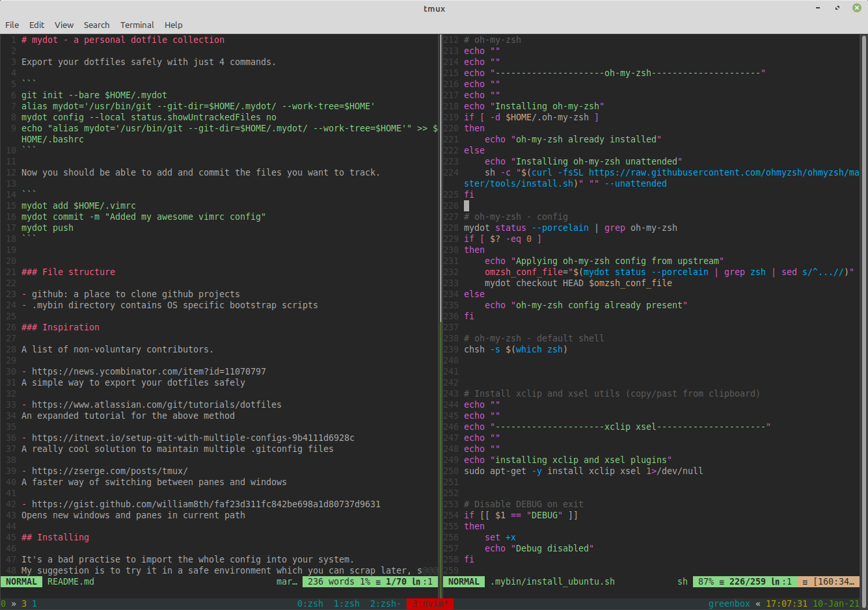Switch to tmux window 0:zsh
Image resolution: width=868 pixels, height=610 pixels.
(310, 603)
